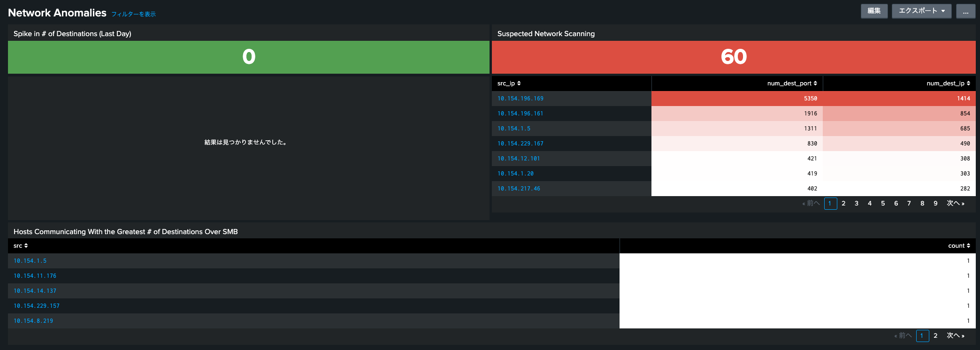Click 前へ in scanning table pagination
Viewport: 980px width, 350px height.
pyautogui.click(x=811, y=204)
